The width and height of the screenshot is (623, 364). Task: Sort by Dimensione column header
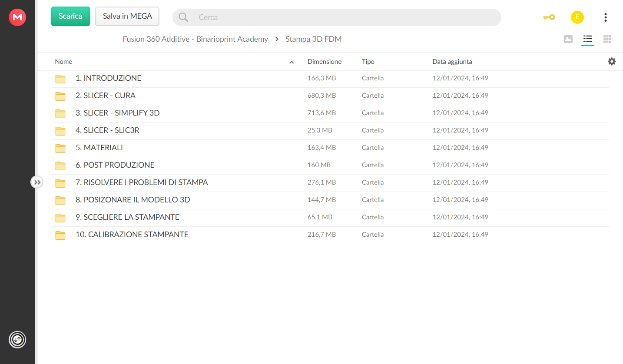325,62
